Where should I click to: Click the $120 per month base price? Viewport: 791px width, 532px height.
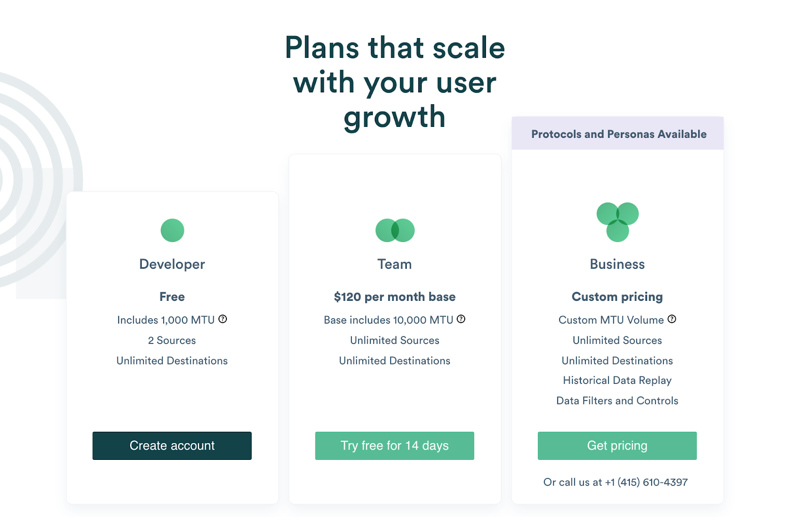point(395,297)
